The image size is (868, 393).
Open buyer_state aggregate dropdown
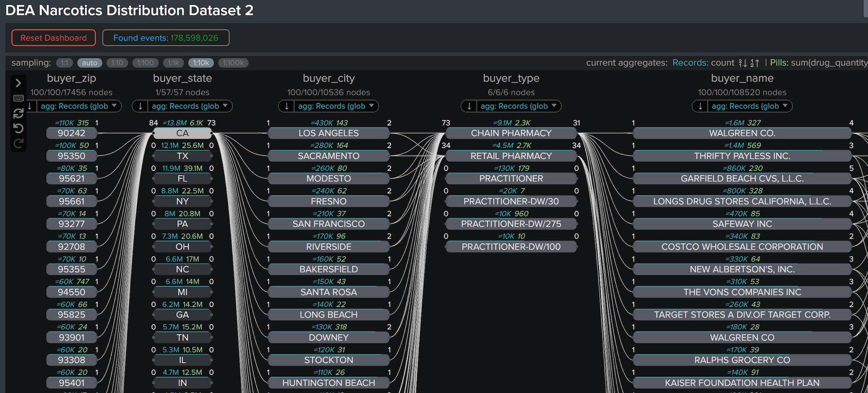[190, 106]
